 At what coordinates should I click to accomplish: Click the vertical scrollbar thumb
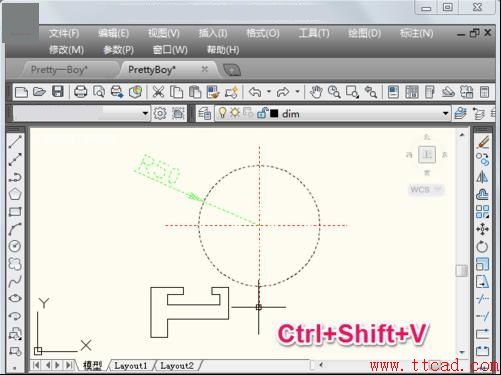(462, 270)
